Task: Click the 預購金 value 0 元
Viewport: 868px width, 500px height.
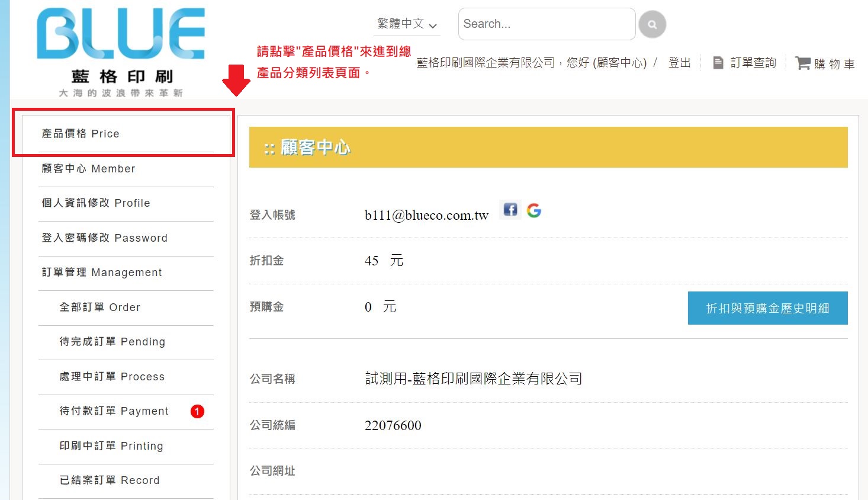Action: click(x=380, y=307)
